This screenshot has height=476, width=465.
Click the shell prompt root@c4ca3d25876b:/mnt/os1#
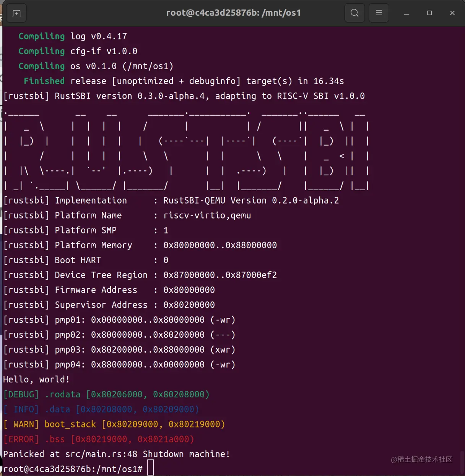pyautogui.click(x=73, y=469)
